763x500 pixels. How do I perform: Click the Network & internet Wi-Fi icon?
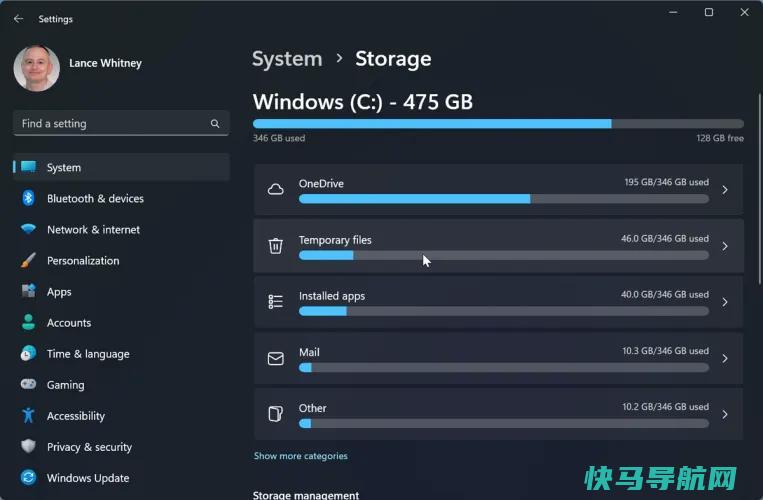[28, 229]
